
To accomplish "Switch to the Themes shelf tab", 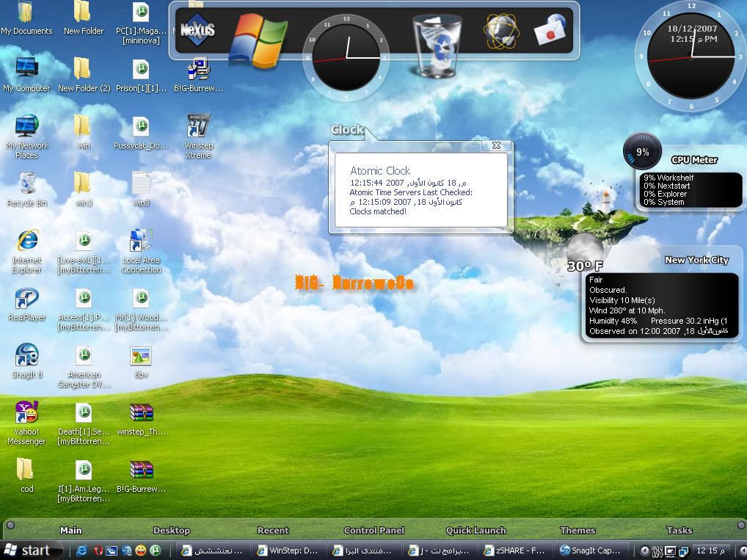I will coord(578,531).
